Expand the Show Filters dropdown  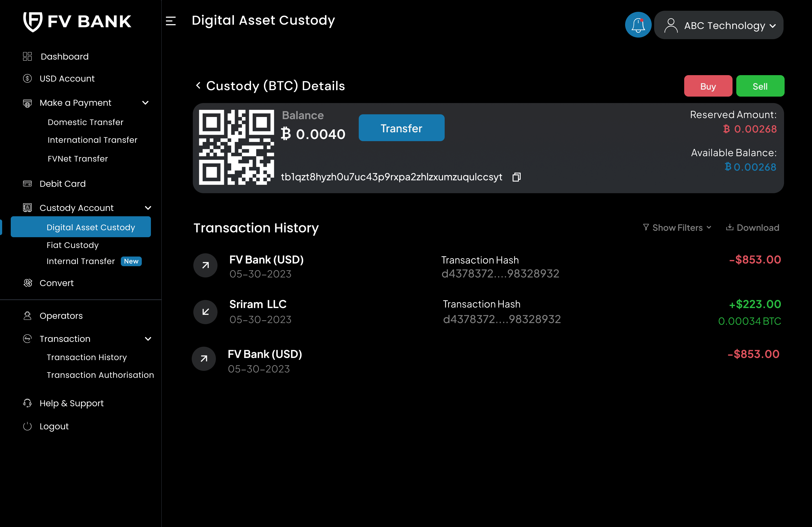pos(677,228)
